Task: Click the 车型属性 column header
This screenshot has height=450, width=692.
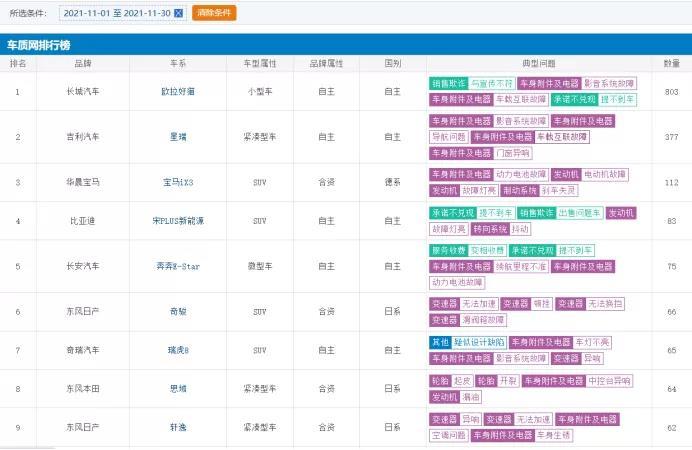Action: tap(260, 64)
